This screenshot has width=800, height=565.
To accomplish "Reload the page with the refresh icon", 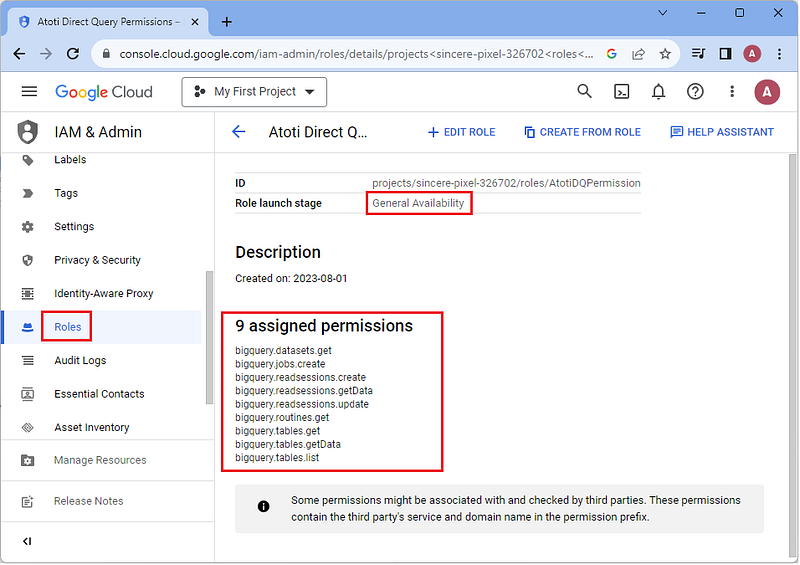I will 73,54.
